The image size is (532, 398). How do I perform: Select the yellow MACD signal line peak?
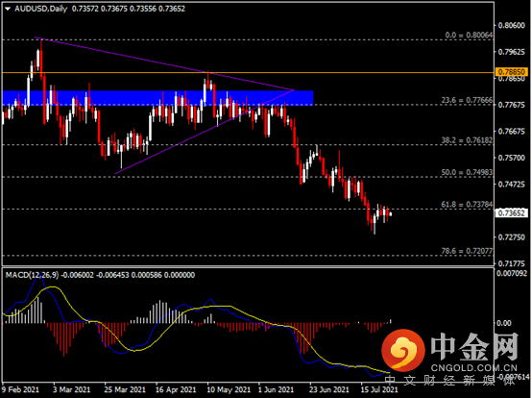pos(52,287)
